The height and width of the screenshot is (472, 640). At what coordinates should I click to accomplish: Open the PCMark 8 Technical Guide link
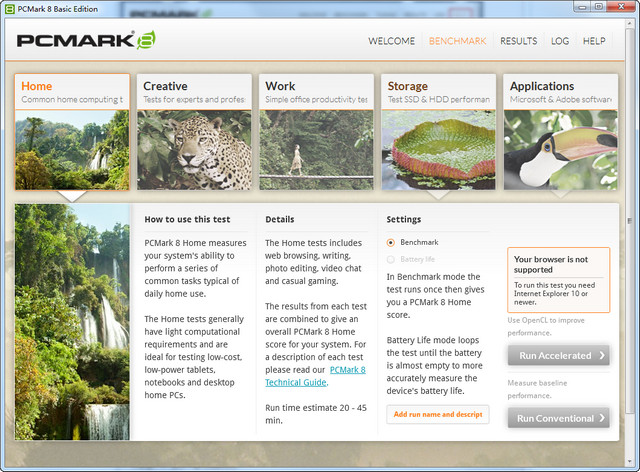(x=316, y=376)
